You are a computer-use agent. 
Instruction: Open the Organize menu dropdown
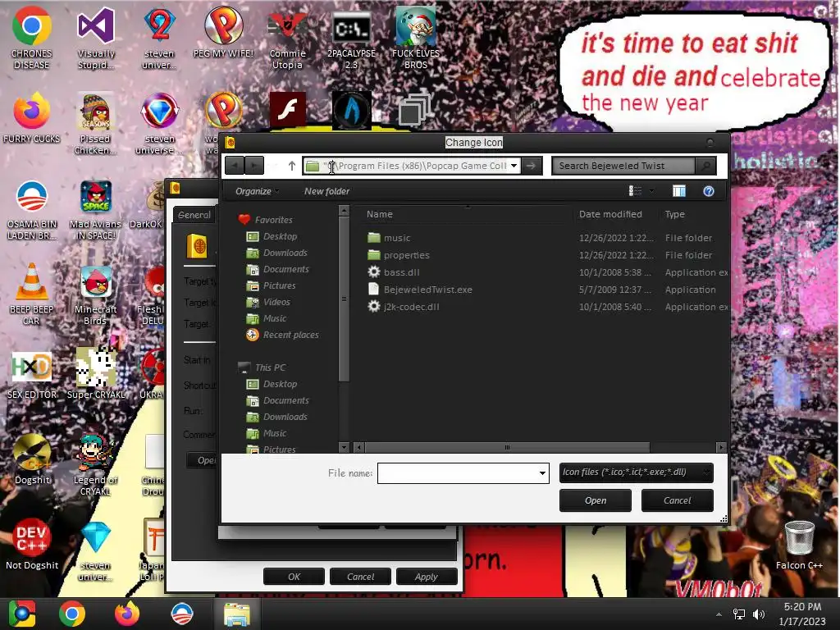coord(257,191)
